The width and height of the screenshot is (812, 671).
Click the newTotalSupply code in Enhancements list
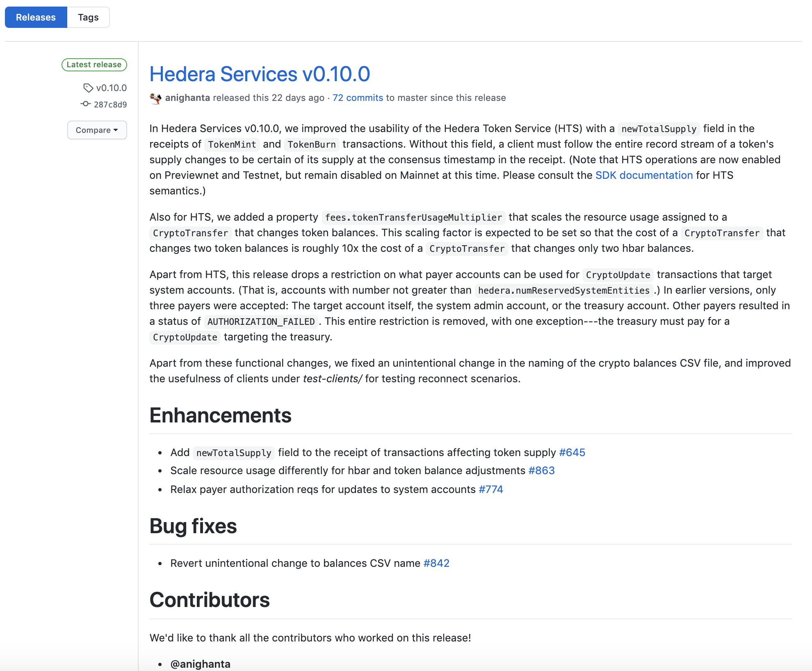coord(234,453)
